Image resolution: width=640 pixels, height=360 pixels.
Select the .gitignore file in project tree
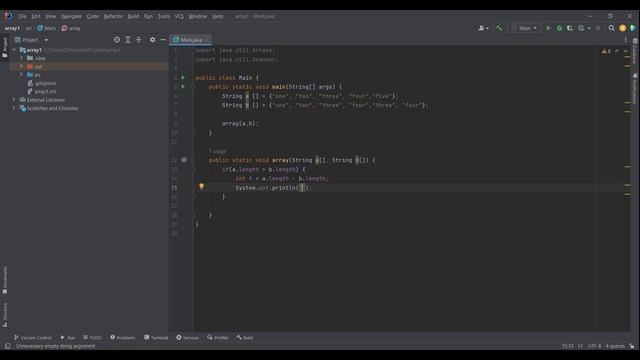42,83
